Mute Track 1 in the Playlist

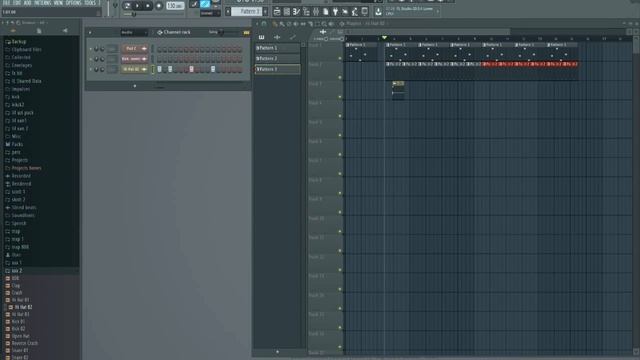click(340, 58)
